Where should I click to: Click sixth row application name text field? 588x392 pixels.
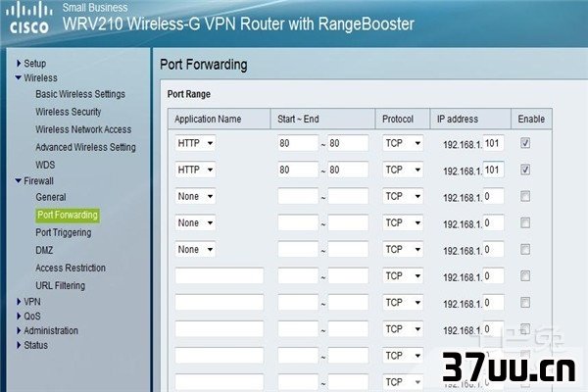point(220,276)
